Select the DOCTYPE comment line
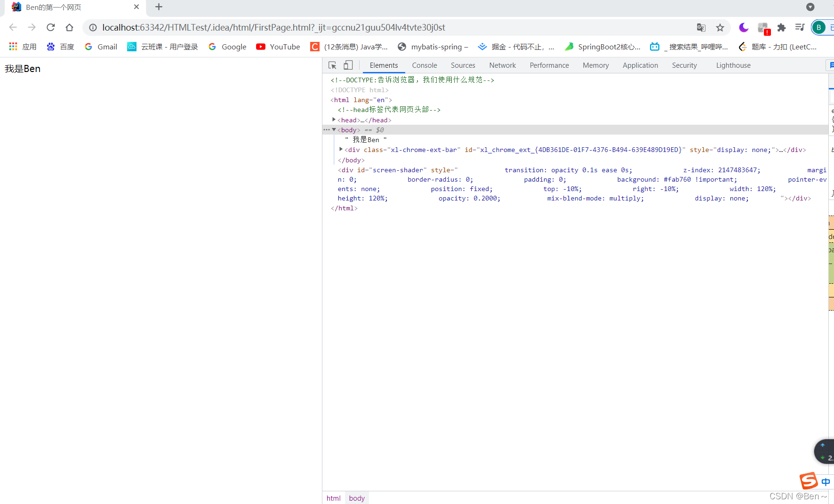The height and width of the screenshot is (504, 834). click(412, 80)
